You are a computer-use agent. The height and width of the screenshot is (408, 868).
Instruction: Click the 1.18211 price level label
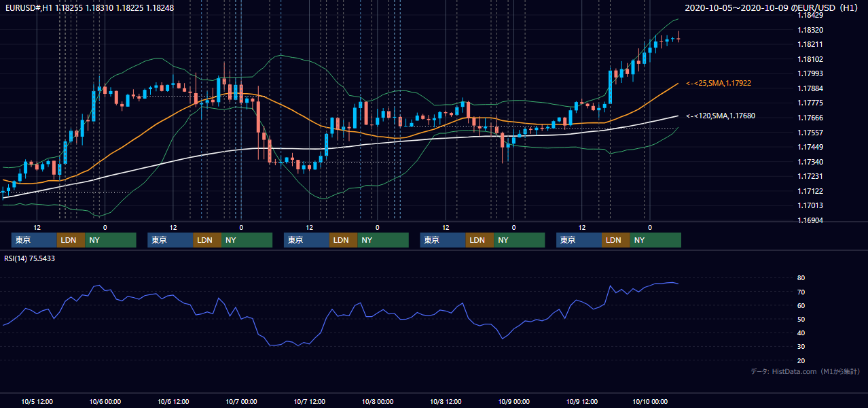[810, 44]
